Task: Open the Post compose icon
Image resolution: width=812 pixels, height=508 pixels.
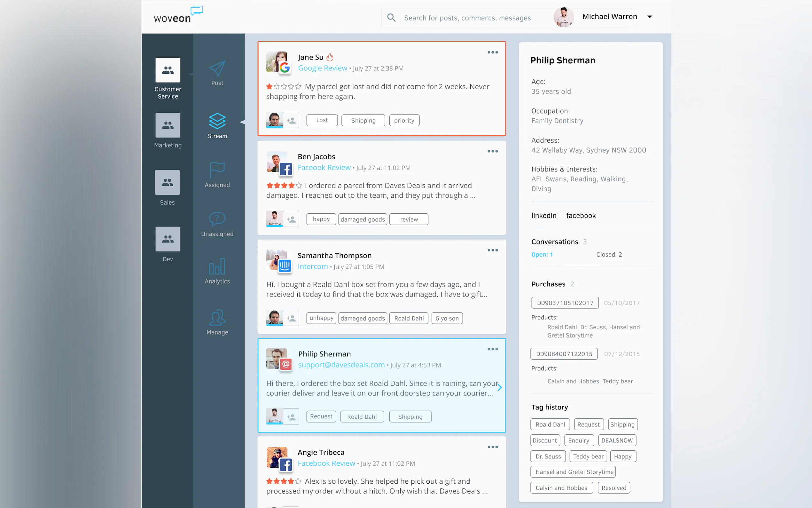Action: [217, 69]
